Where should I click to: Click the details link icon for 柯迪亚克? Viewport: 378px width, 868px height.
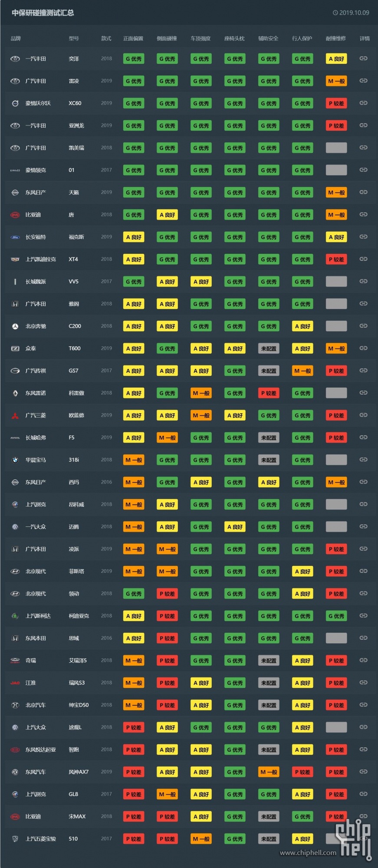click(x=364, y=615)
